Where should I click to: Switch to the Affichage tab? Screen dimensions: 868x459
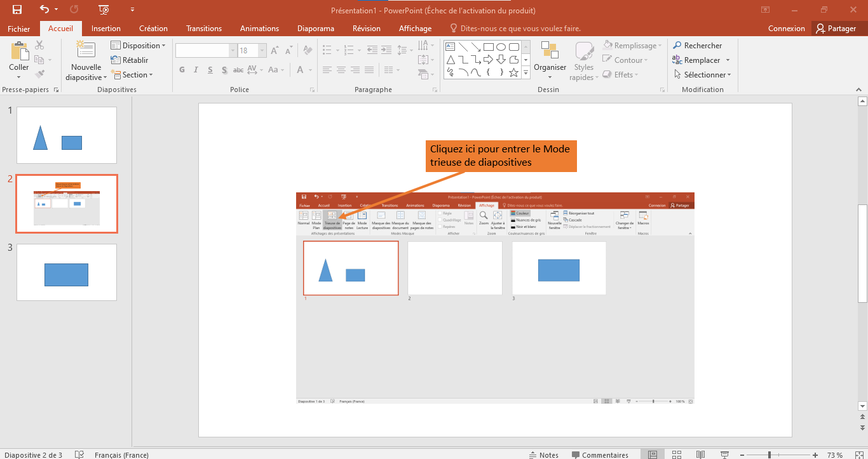pyautogui.click(x=415, y=29)
